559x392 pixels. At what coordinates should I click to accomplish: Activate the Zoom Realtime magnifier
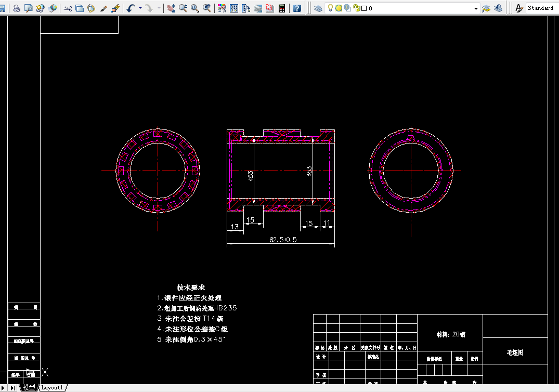coord(183,8)
